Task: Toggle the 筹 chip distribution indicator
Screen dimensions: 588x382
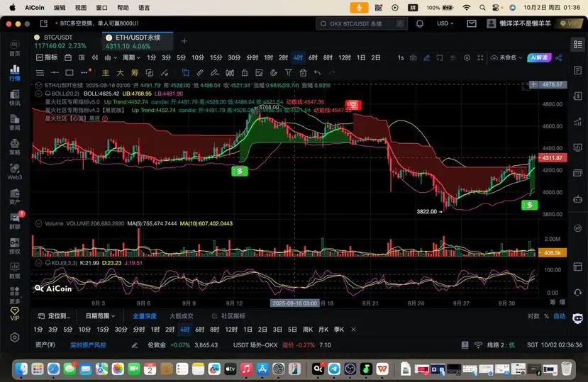Action: click(135, 73)
